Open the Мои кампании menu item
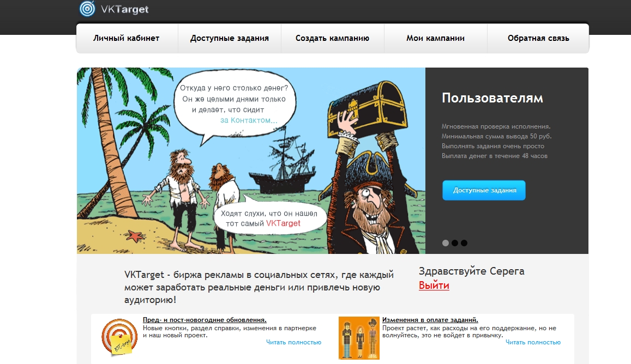631x364 pixels. [435, 38]
